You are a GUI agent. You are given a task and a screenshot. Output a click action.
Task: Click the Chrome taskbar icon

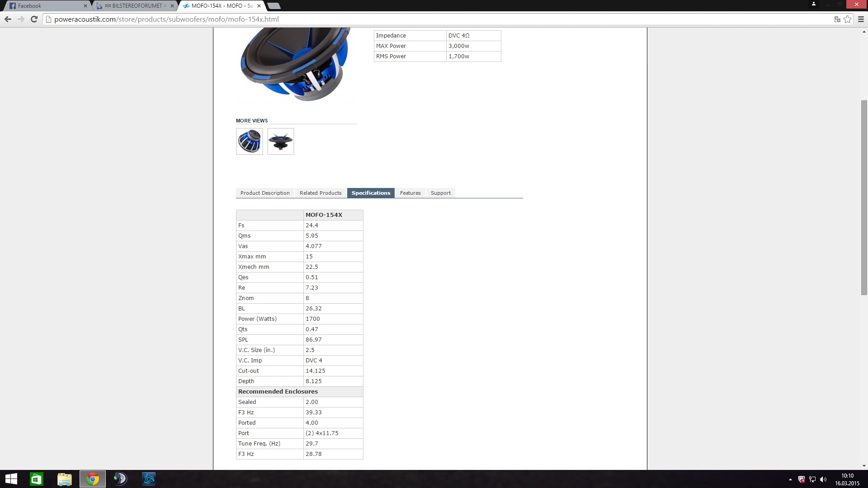click(93, 479)
